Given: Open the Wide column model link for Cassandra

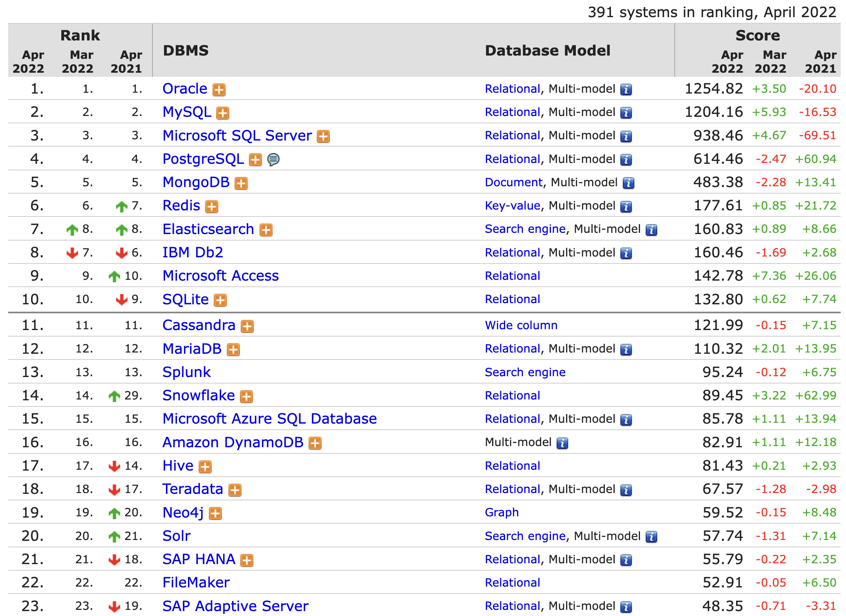Looking at the screenshot, I should [521, 325].
